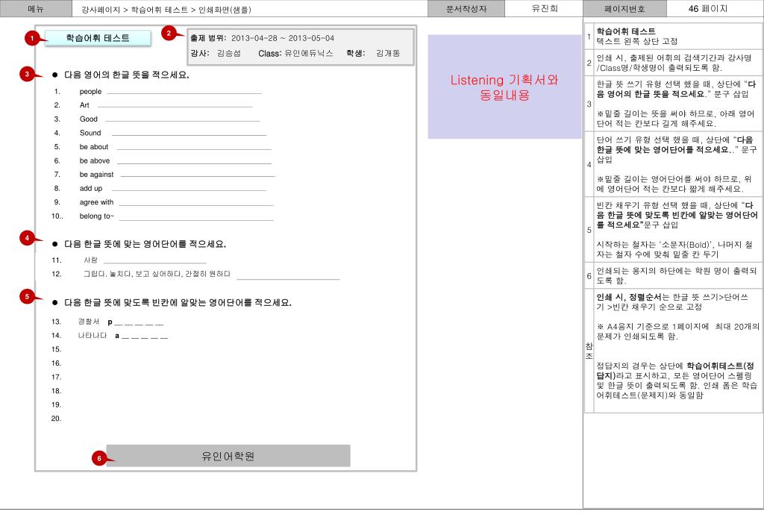
Task: Click the blanks starting with letter a
Action: [x=141, y=337]
